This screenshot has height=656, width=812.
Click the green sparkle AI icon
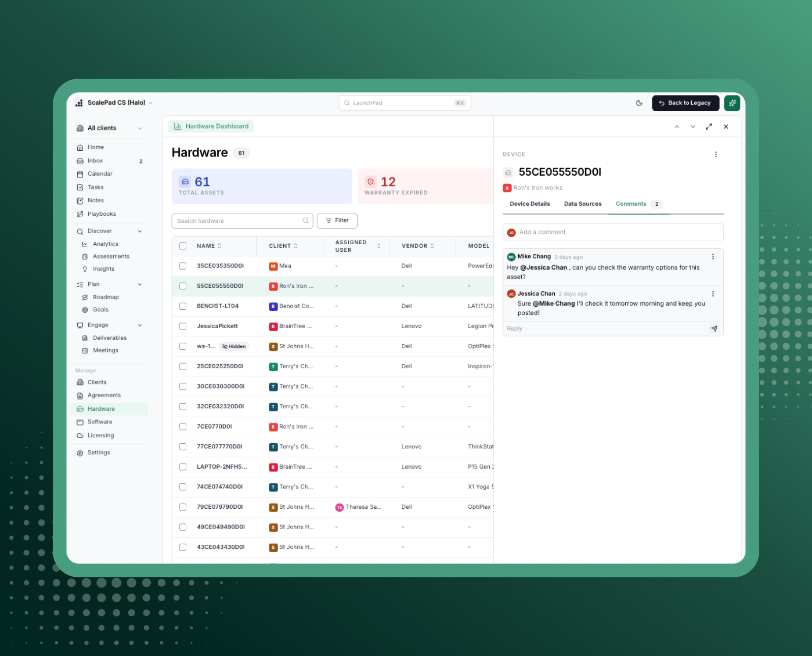click(x=732, y=103)
